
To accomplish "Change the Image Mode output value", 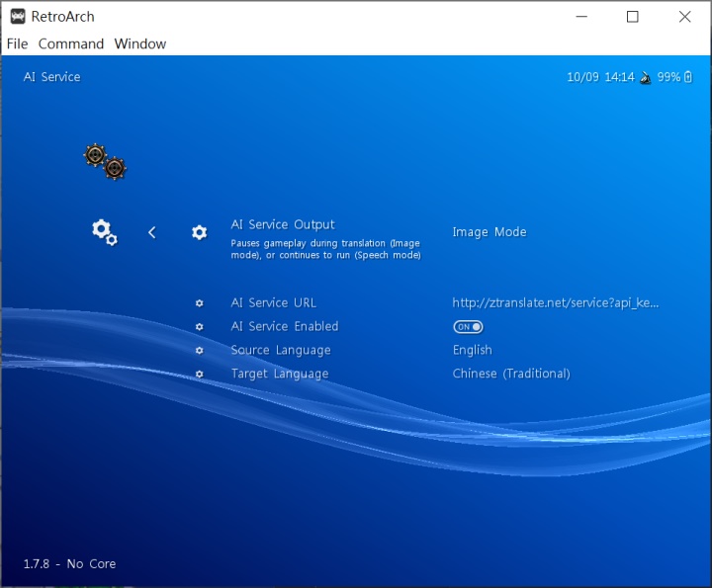I will coord(489,232).
